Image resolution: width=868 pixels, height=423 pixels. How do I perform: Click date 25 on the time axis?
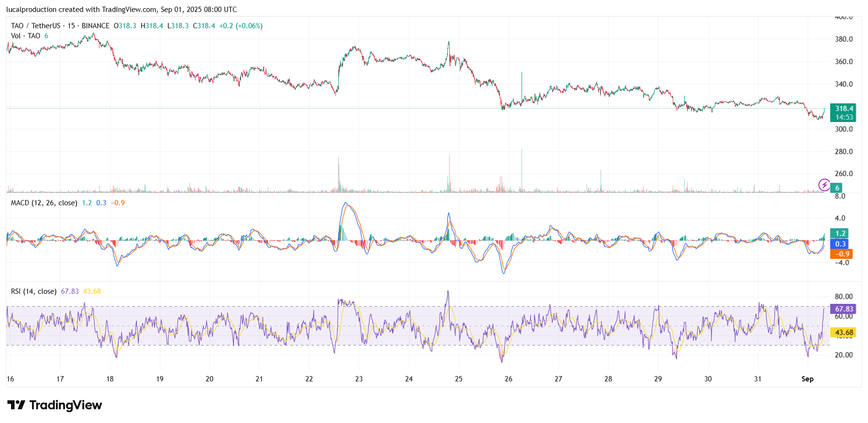tap(458, 379)
